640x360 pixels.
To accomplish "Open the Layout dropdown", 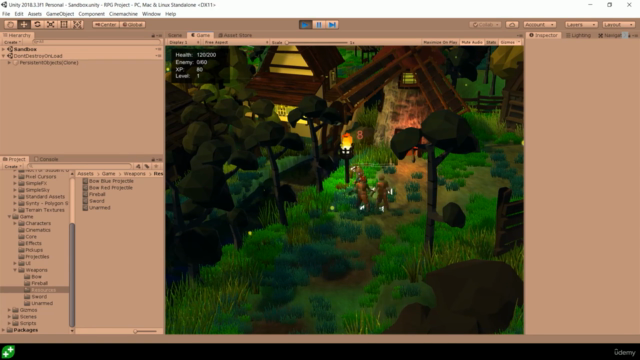I will 619,24.
